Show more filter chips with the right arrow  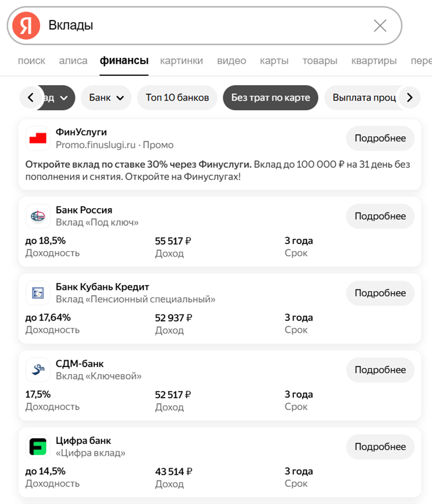pyautogui.click(x=410, y=97)
